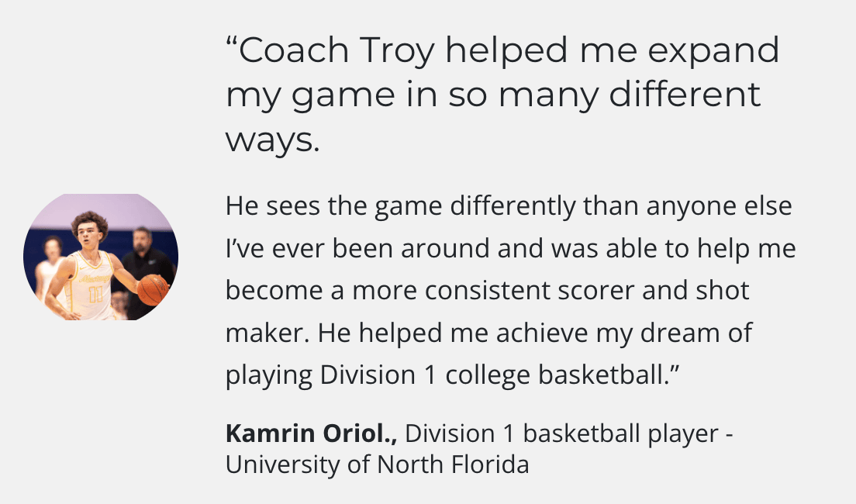The height and width of the screenshot is (504, 856).
Task: Click the heading word "ways."
Action: [x=272, y=140]
